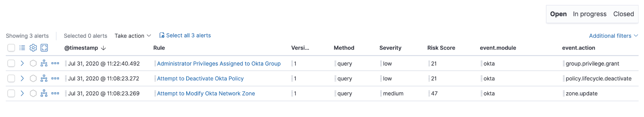Open more actions for Network Zone alert
The width and height of the screenshot is (644, 117).
[x=55, y=94]
